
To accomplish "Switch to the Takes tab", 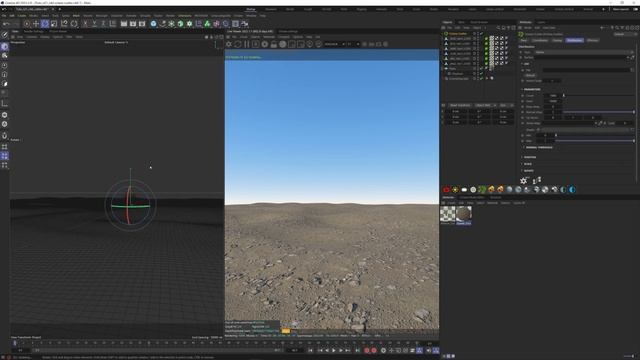I will point(461,22).
